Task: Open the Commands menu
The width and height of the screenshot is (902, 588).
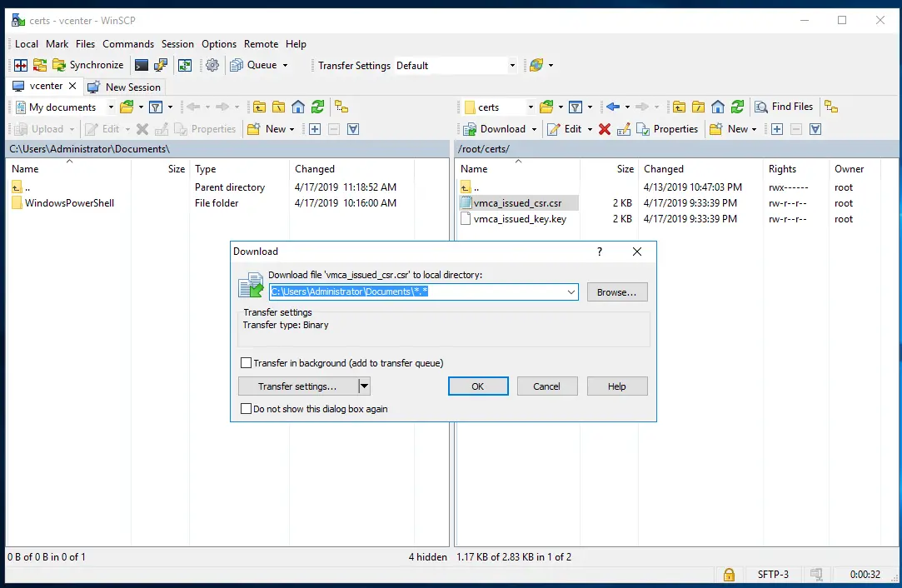Action: [128, 44]
